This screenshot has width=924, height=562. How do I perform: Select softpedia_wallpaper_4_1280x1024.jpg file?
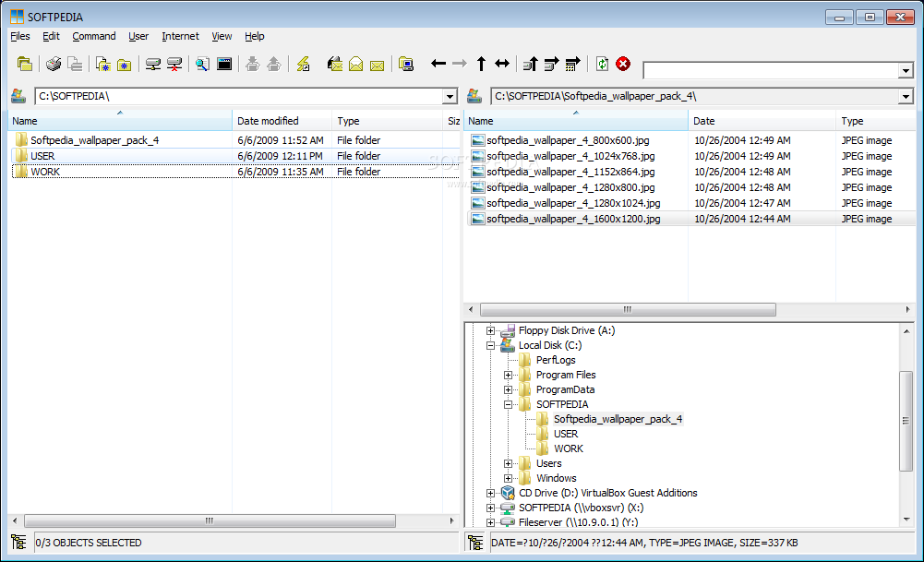(x=573, y=203)
